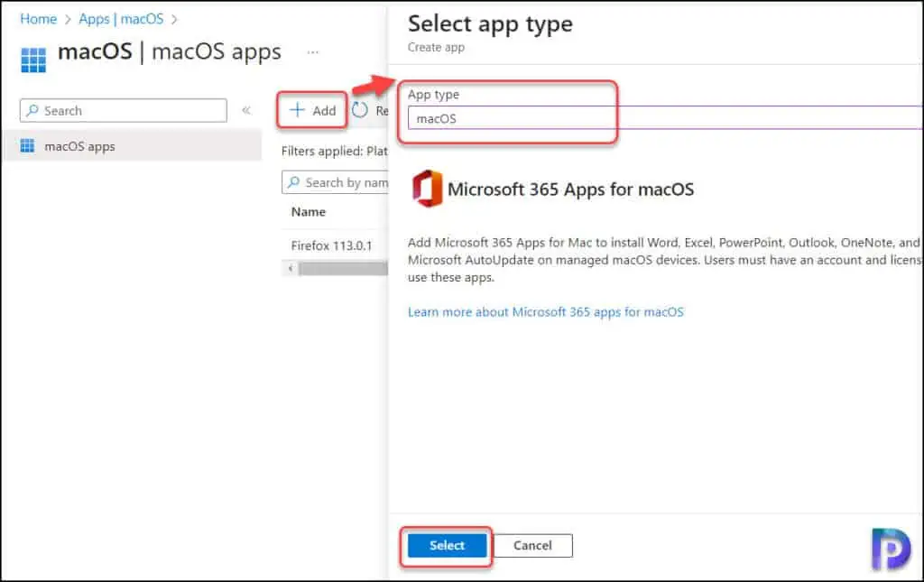
Task: Click the Cancel button
Action: pos(532,546)
